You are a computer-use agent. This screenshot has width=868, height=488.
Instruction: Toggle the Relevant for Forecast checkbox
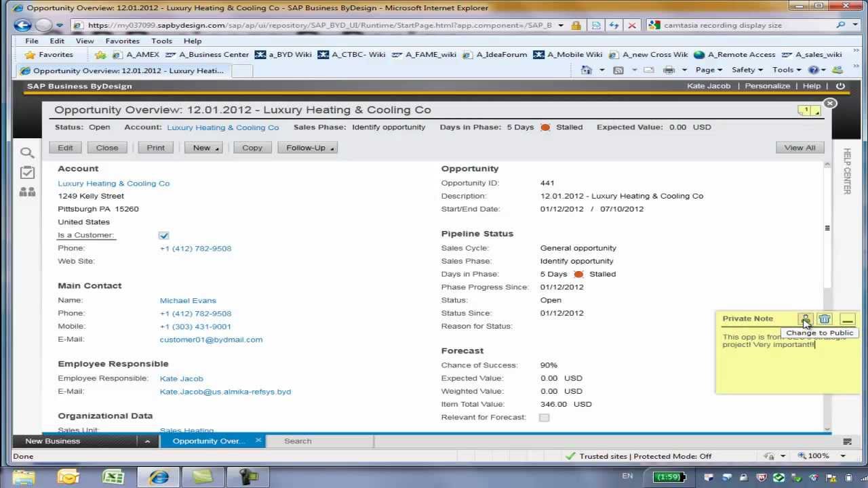544,418
